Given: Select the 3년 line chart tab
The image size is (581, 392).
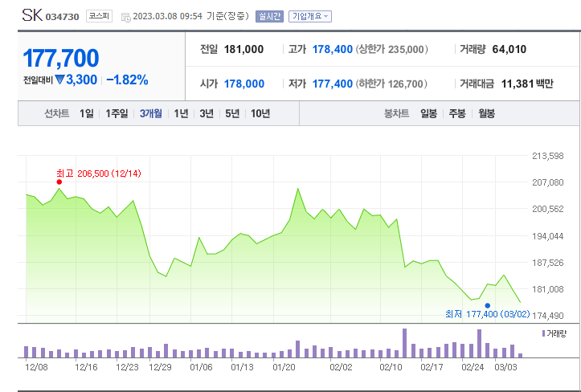Looking at the screenshot, I should tap(207, 113).
